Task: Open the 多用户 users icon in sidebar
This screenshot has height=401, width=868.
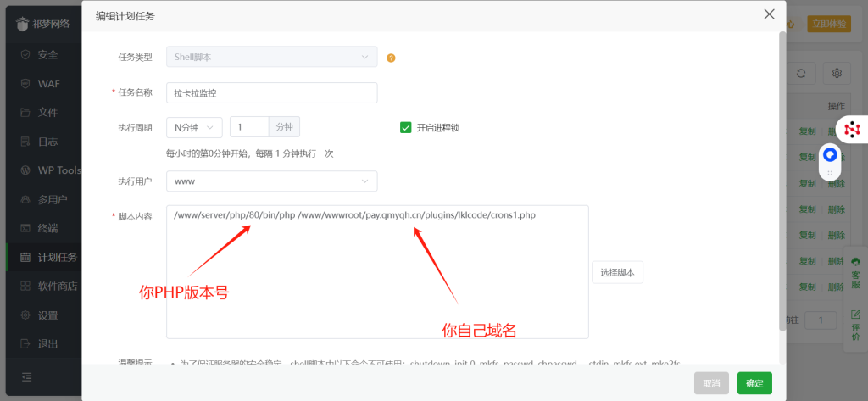Action: (x=25, y=199)
